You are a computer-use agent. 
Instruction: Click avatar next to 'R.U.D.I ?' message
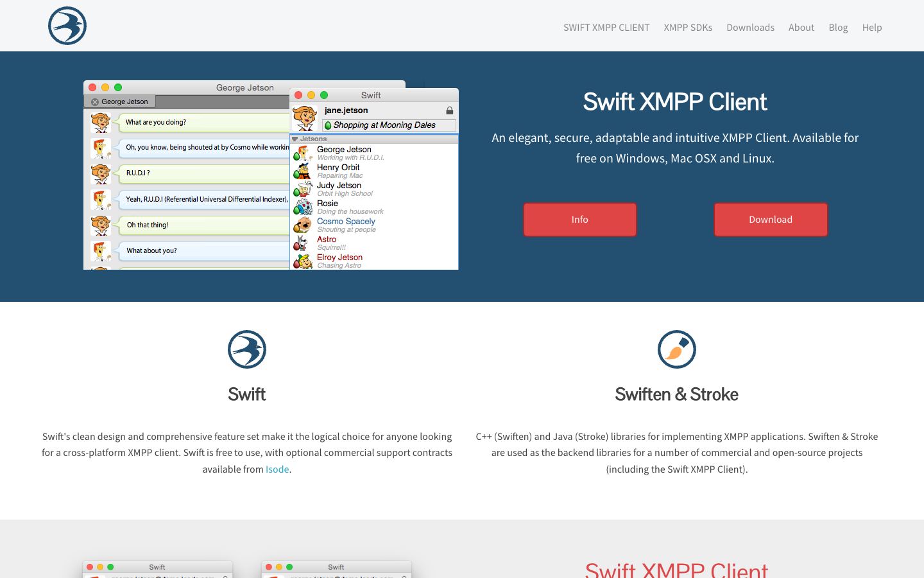coord(101,173)
